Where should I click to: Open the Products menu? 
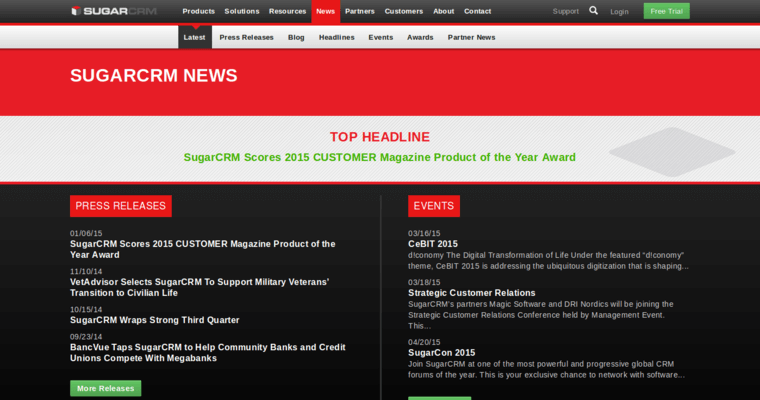pos(198,11)
